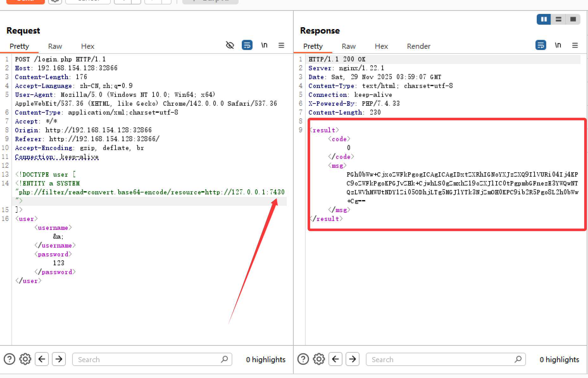The image size is (588, 378).
Task: Open search settings gear under Request
Action: [25, 359]
